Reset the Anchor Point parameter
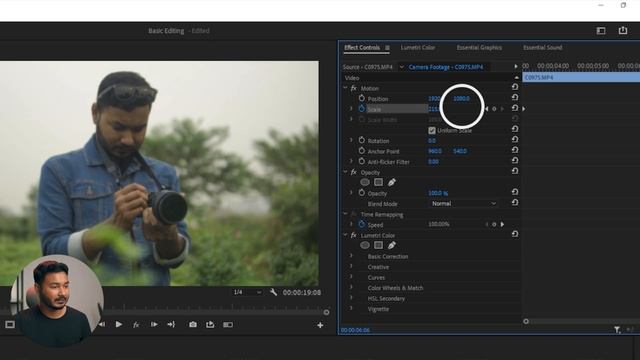The image size is (640, 360). (515, 150)
